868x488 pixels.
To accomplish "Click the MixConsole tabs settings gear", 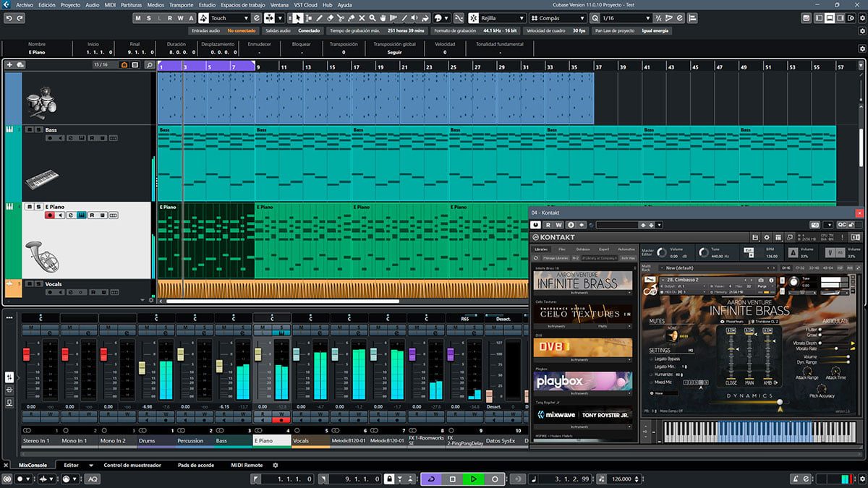I will (275, 465).
